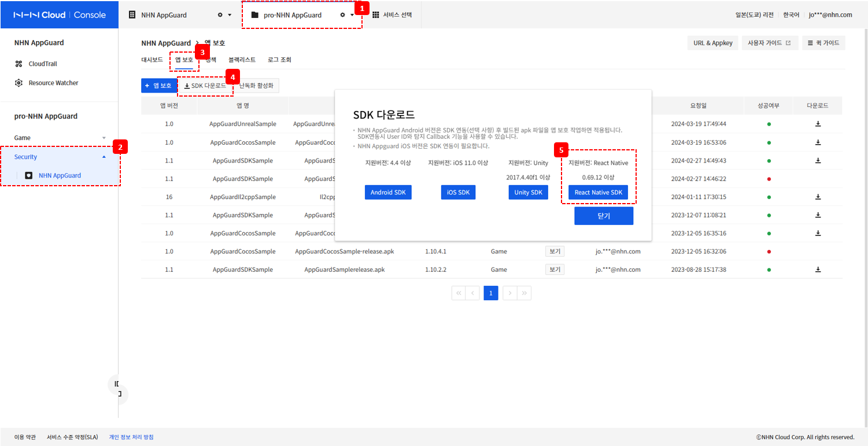Switch to the 로그 조회 tab

click(279, 60)
